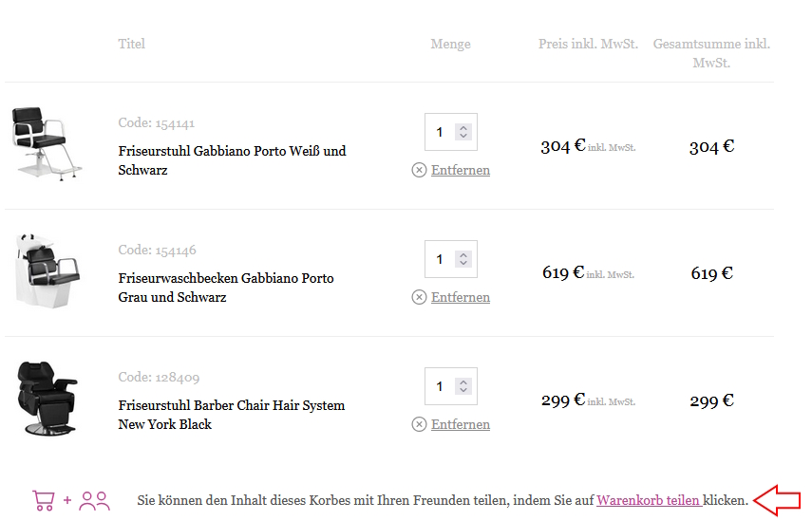Remove Barber Chair New York via Entfernen link

pos(461,424)
